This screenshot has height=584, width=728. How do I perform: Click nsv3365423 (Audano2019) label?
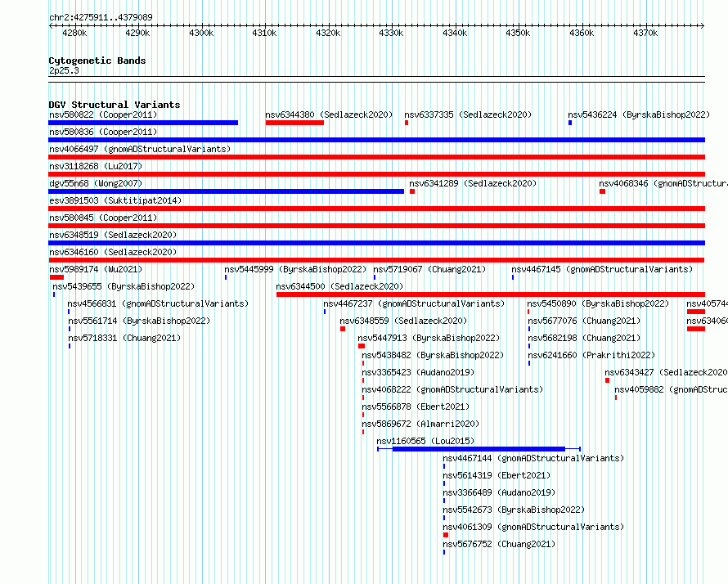(418, 372)
